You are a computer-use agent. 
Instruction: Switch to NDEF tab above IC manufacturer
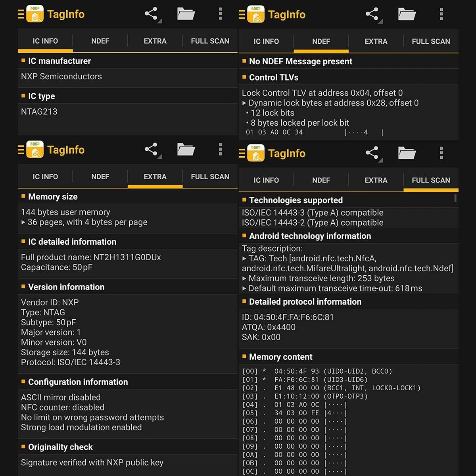(x=100, y=41)
